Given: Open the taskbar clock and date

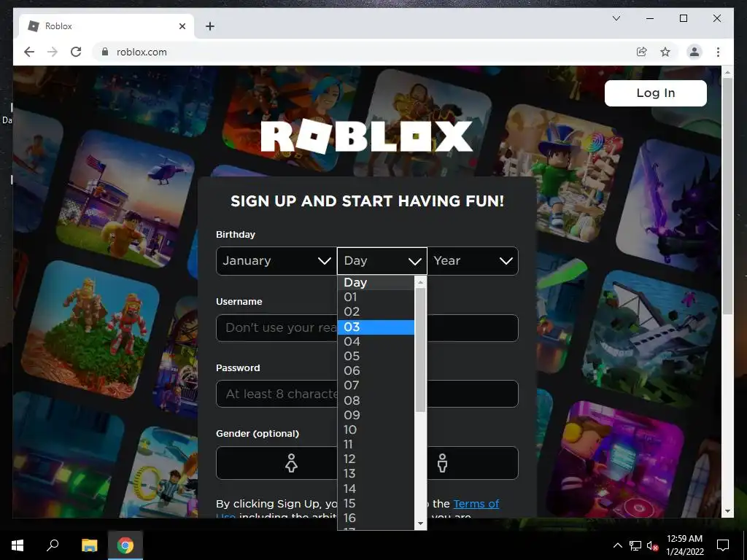Looking at the screenshot, I should pos(684,545).
